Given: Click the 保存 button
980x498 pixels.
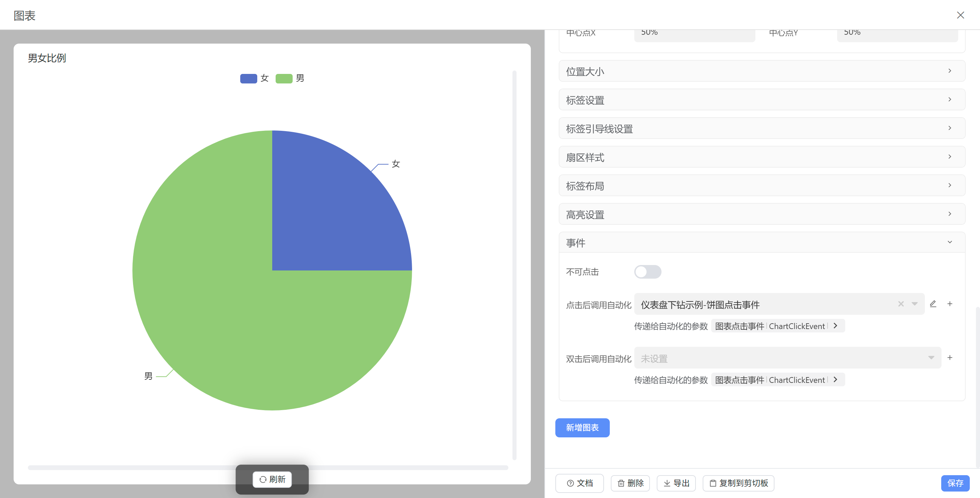Looking at the screenshot, I should click(x=955, y=483).
